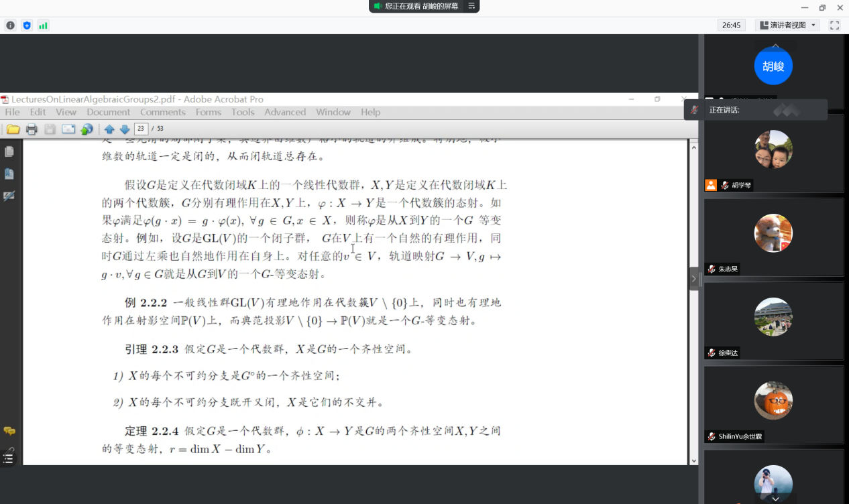Click the PDF vertical scrollbar down arrow
849x504 pixels.
(x=693, y=460)
